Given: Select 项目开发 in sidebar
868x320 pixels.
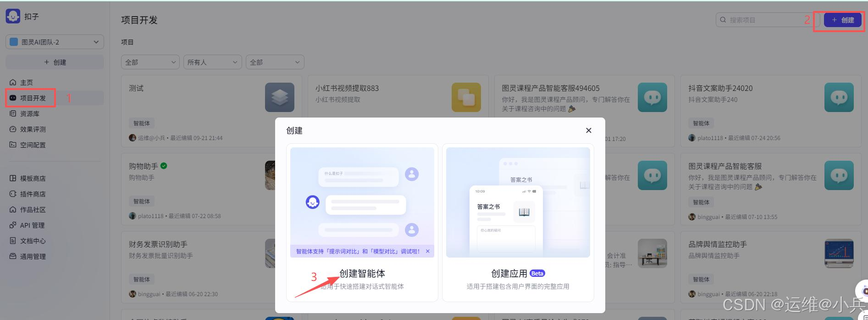Looking at the screenshot, I should point(55,98).
